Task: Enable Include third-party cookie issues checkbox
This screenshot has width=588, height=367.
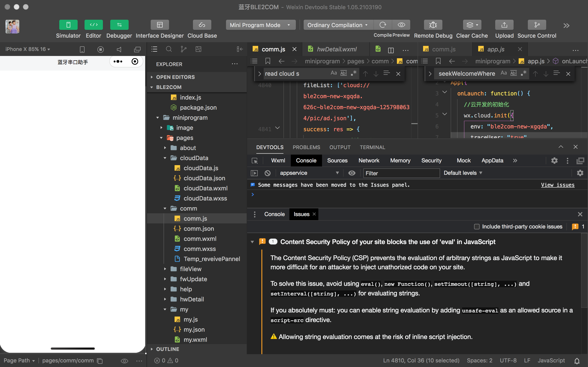Action: coord(476,226)
